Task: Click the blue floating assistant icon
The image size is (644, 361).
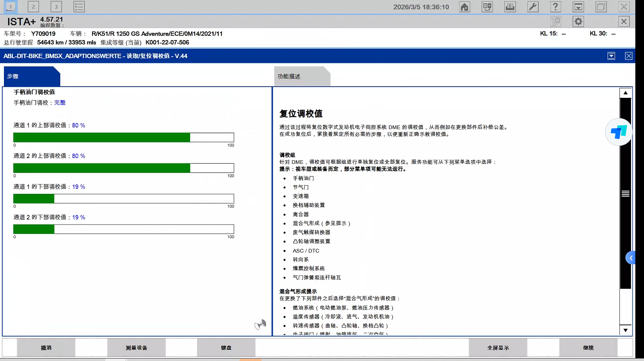Action: [x=618, y=132]
